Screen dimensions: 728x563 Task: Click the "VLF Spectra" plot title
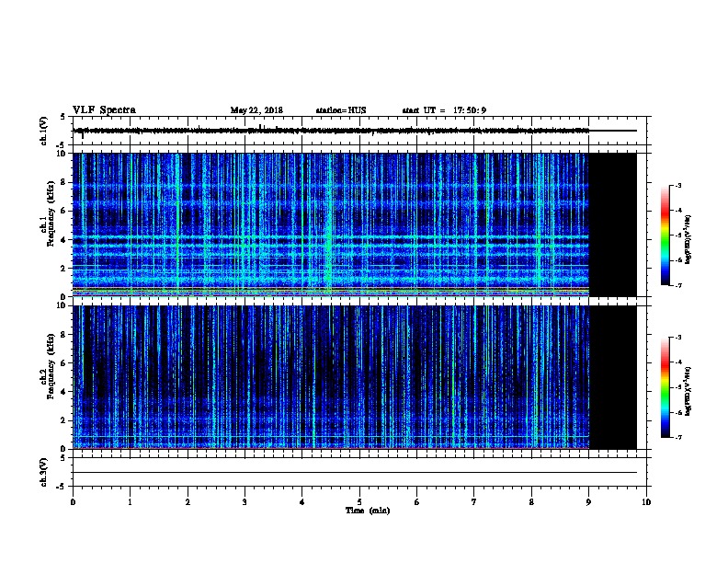point(104,110)
